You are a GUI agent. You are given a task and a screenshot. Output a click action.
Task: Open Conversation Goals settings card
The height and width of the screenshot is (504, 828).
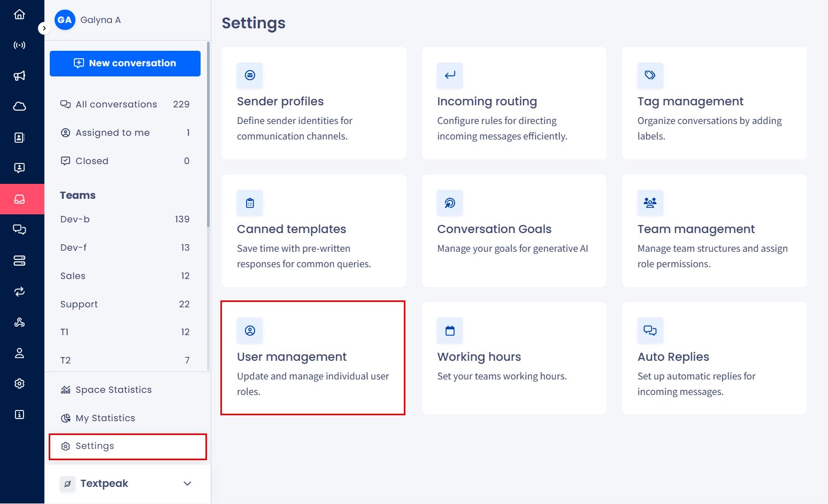(x=514, y=231)
